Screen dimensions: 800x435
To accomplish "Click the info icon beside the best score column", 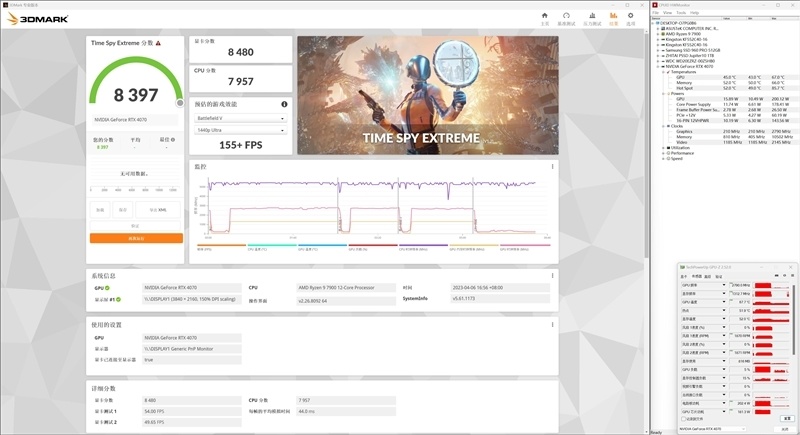I will point(173,140).
